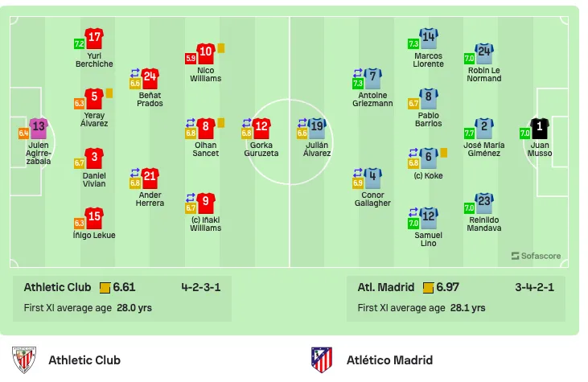Screen dimensions: 588x382
Task: Open Iñaki Williams player name
Action: pos(205,224)
